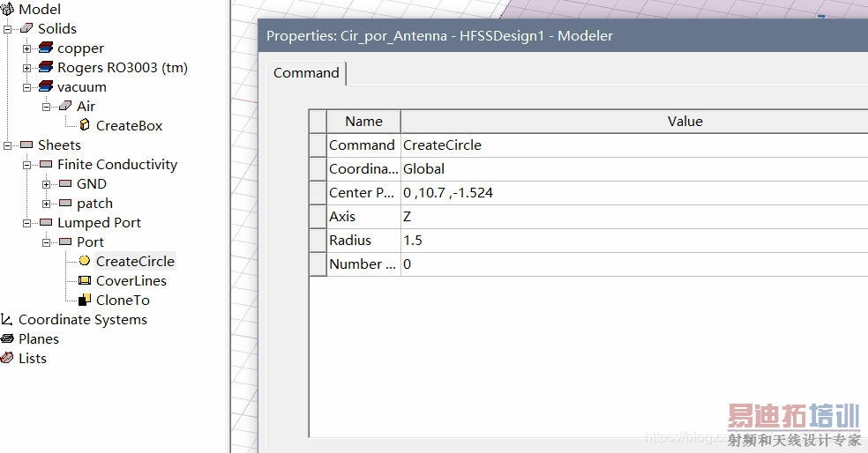Select the Air object
Screen dimensions: 868x453
point(86,106)
